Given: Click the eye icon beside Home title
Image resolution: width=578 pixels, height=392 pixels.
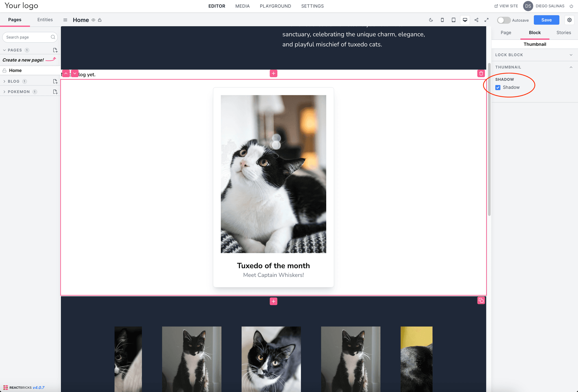Looking at the screenshot, I should point(93,20).
